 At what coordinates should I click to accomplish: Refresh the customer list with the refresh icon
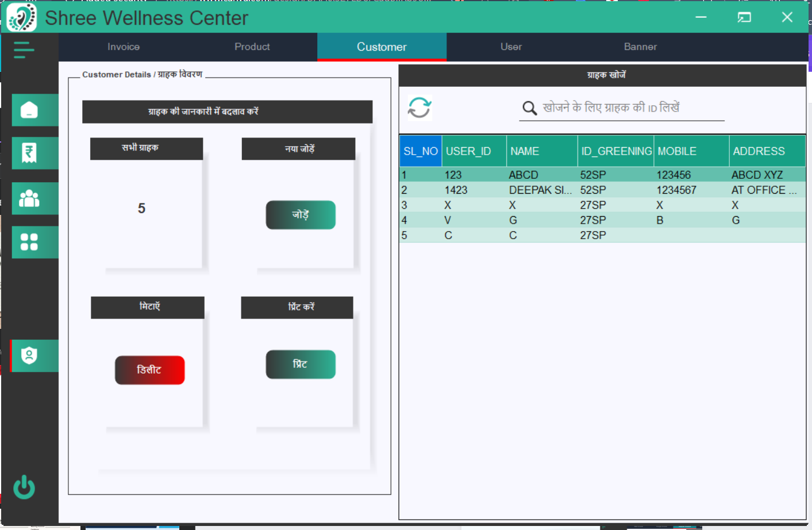coord(419,107)
